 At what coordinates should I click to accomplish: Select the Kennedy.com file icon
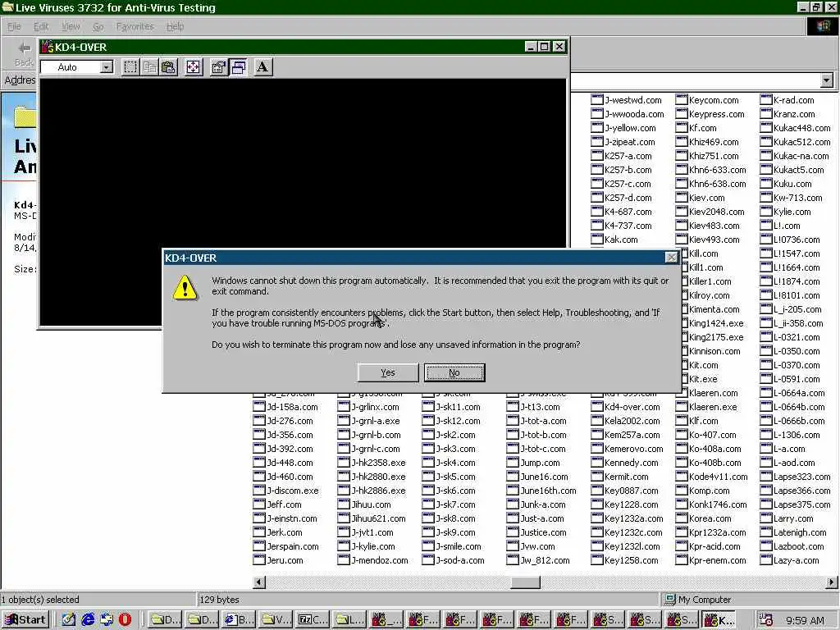tap(597, 463)
